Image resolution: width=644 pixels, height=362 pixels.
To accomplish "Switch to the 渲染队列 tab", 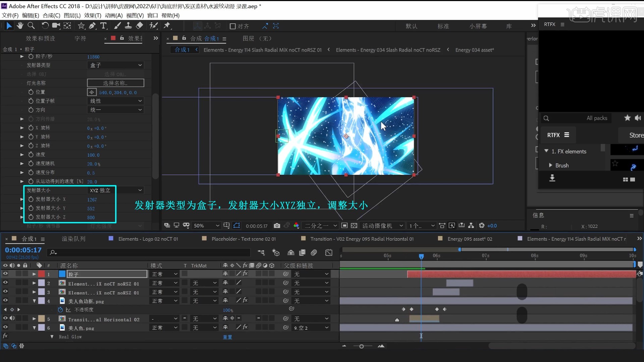I will click(x=73, y=239).
